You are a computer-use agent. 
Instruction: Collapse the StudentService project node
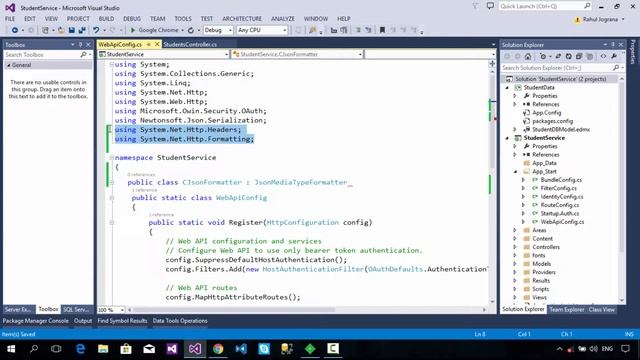pyautogui.click(x=507, y=138)
